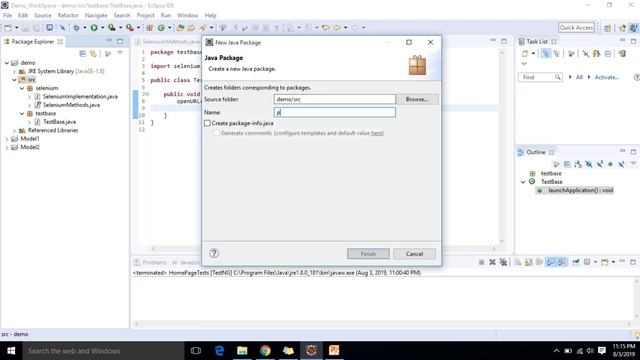This screenshot has width=640, height=360.
Task: Open Task View on taskbar
Action: point(196,351)
